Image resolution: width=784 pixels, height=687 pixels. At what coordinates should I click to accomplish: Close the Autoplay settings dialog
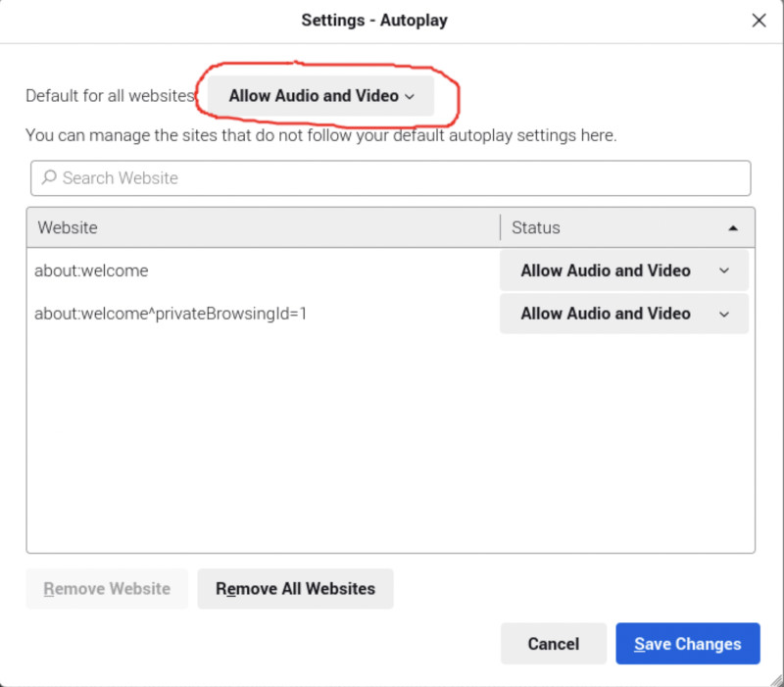(758, 21)
